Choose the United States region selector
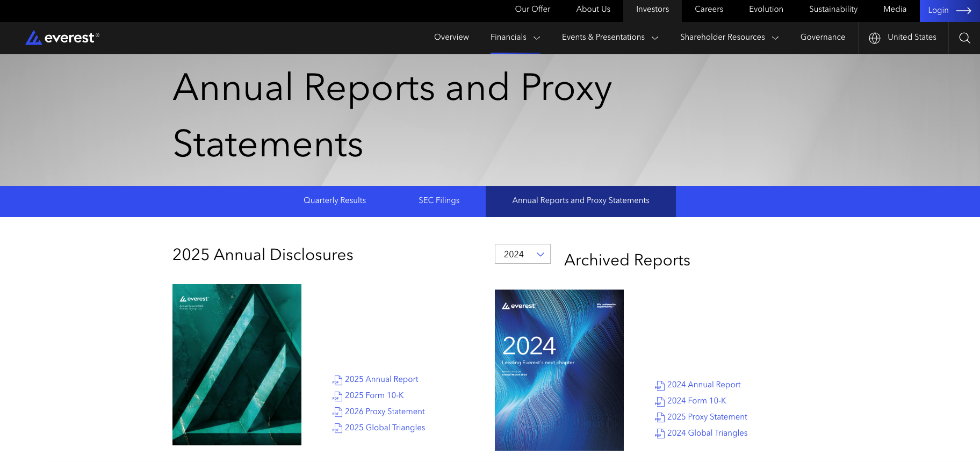 [903, 38]
